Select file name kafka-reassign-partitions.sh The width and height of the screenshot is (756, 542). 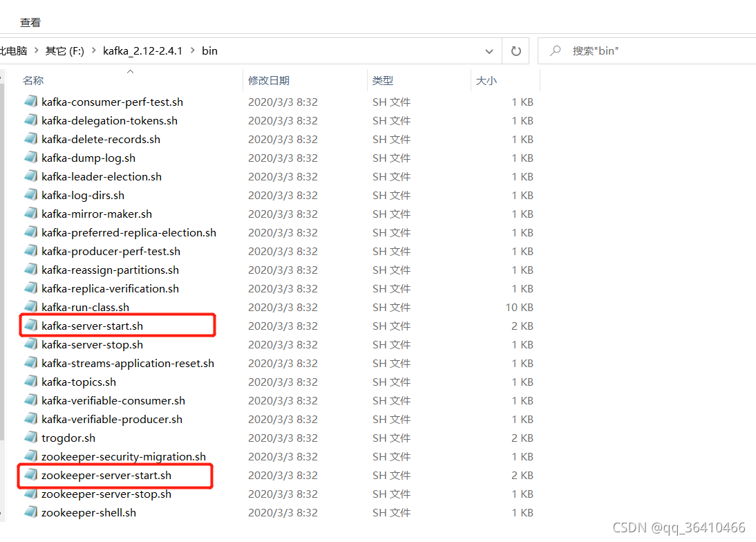click(x=111, y=270)
